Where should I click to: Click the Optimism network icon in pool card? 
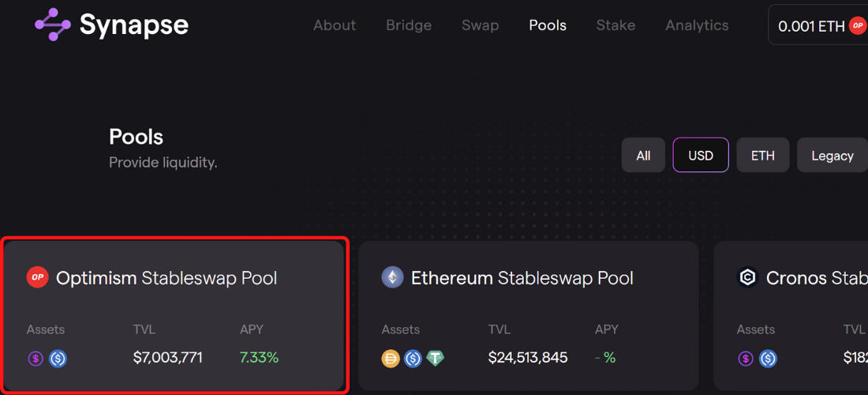point(37,277)
